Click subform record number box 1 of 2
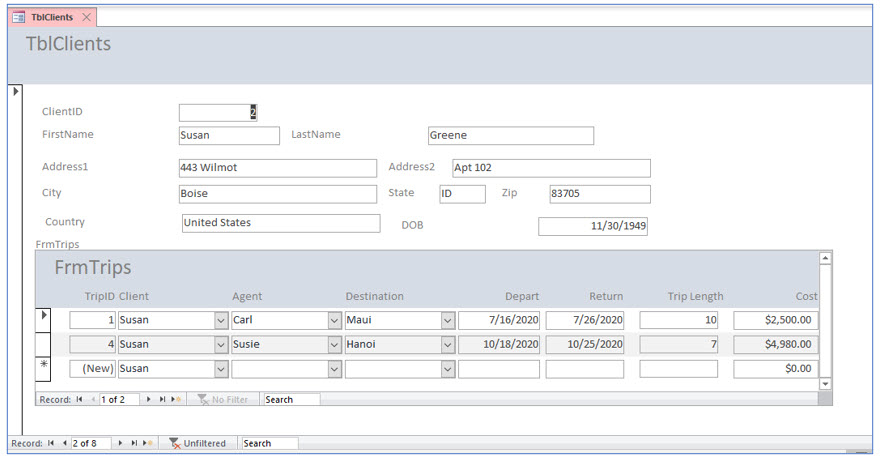Image resolution: width=882 pixels, height=460 pixels. [119, 399]
